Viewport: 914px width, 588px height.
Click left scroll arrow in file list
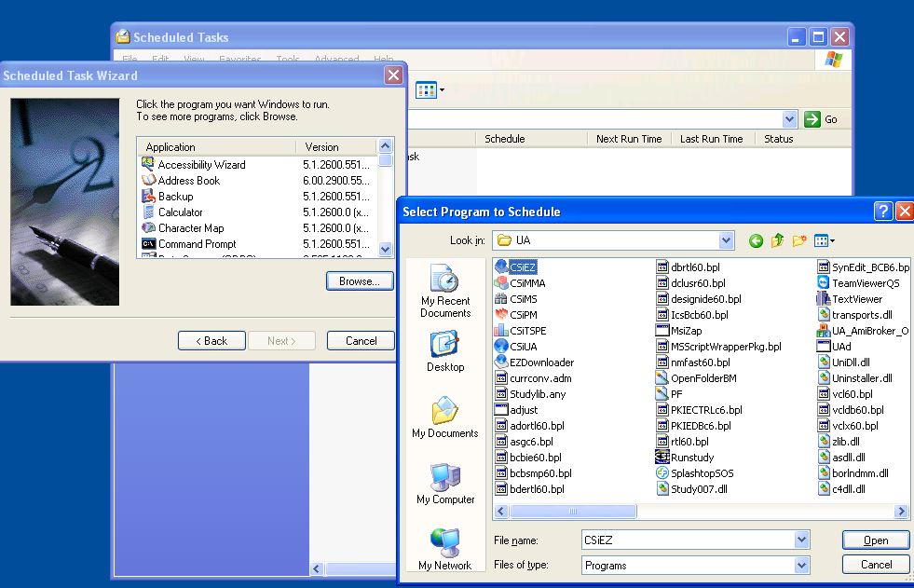501,511
